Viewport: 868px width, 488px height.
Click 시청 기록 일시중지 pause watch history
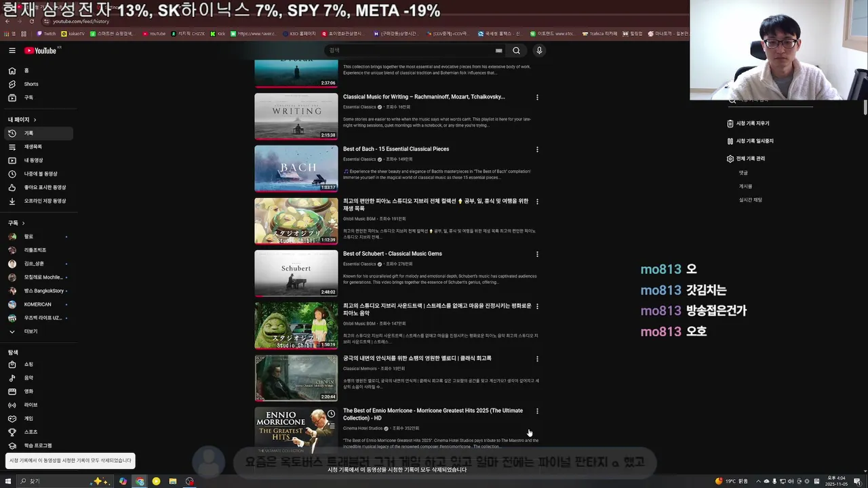tap(750, 142)
